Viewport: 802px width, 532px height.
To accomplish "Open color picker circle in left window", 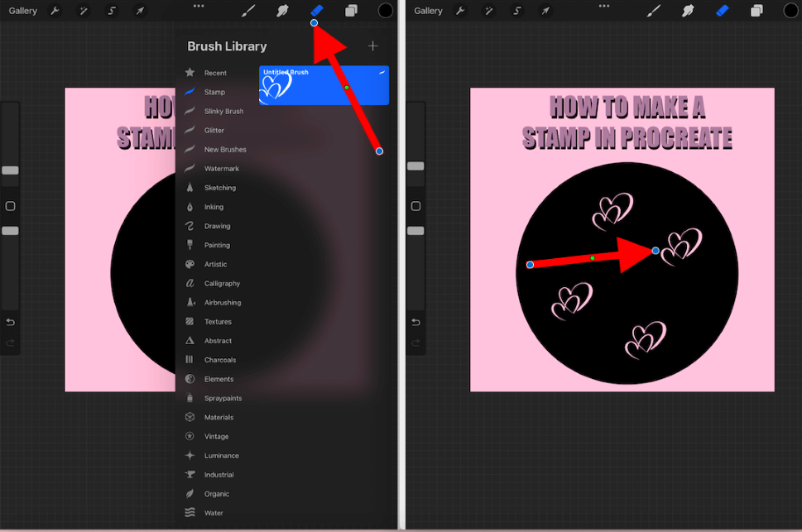I will point(385,10).
